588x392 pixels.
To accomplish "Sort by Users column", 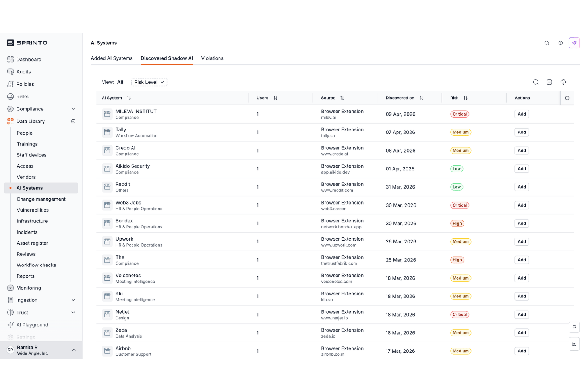I will point(275,98).
